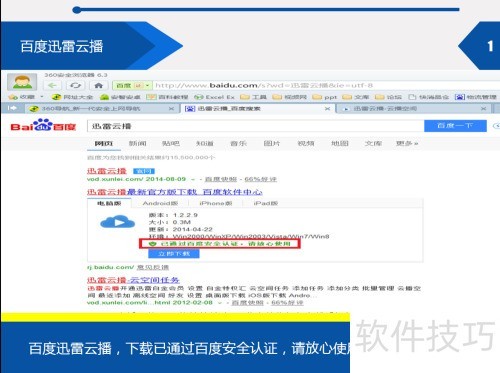Close the 迅雷云播-云播空间 tab
The width and height of the screenshot is (500, 373).
point(484,109)
